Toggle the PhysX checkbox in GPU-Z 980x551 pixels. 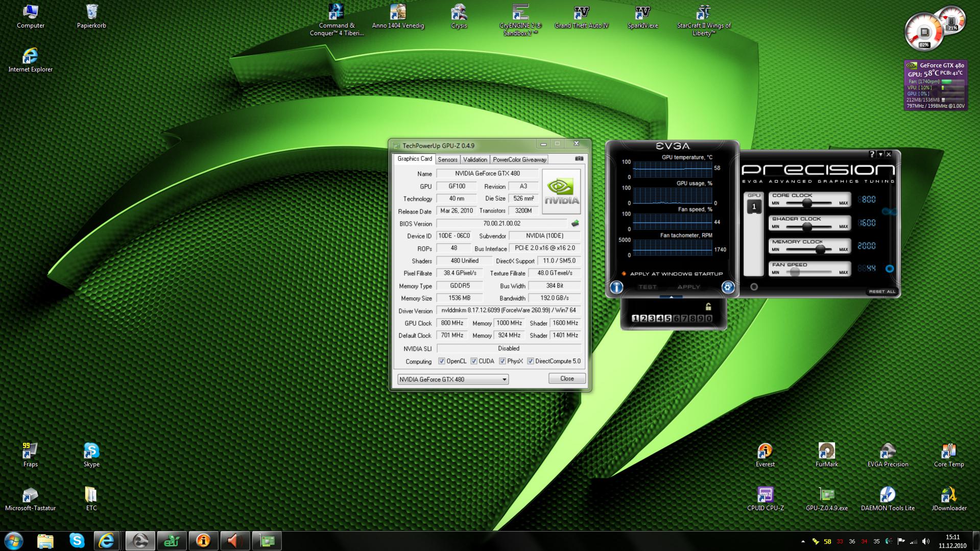[503, 362]
